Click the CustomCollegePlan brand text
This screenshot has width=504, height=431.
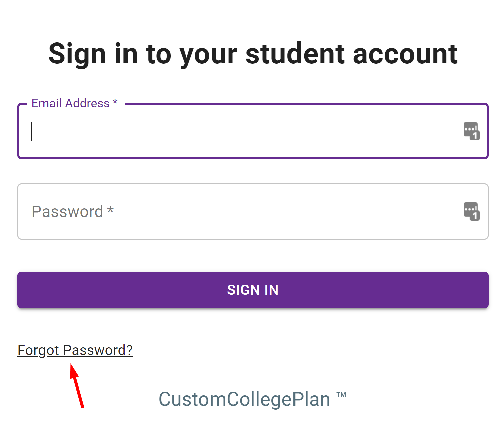coord(244,399)
